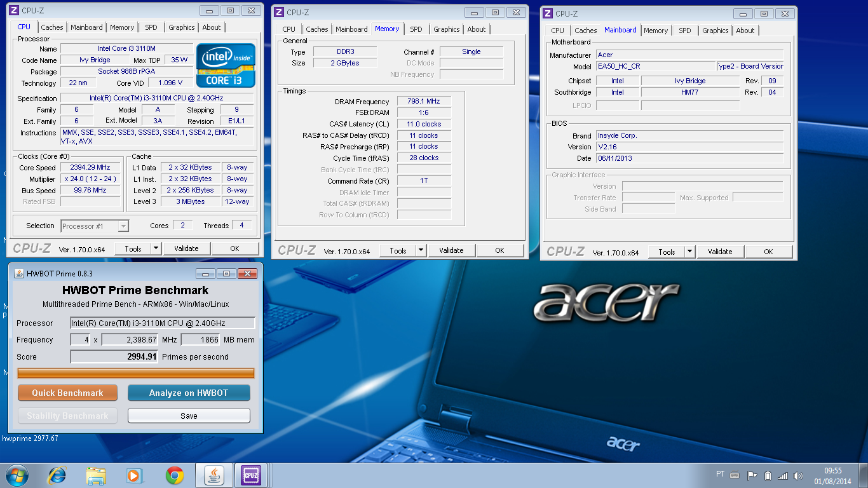Expand the Tools arrow in the Mainboard window

pyautogui.click(x=690, y=252)
